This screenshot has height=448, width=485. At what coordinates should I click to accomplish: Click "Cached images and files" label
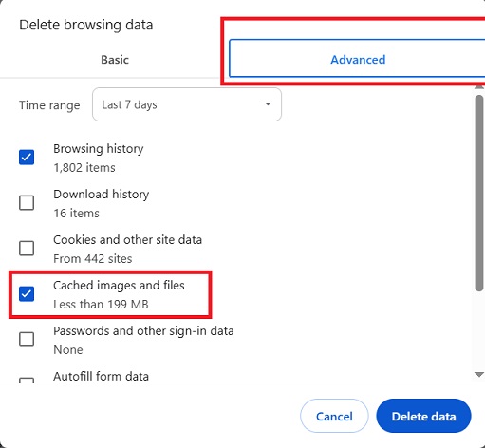(x=119, y=286)
